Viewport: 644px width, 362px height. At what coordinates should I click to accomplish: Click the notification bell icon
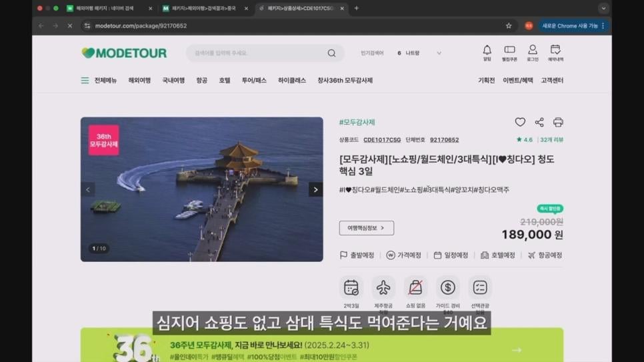tap(487, 51)
